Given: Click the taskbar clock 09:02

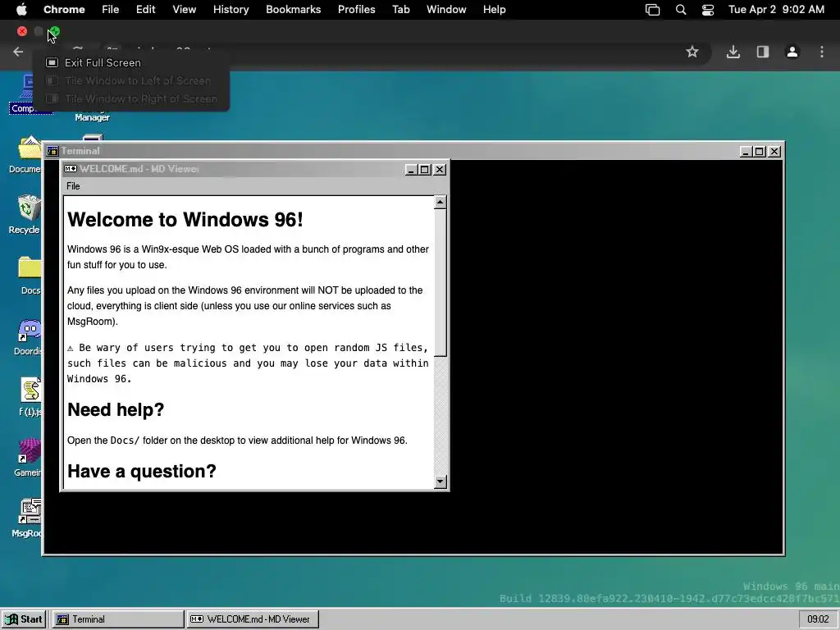Looking at the screenshot, I should click(818, 619).
